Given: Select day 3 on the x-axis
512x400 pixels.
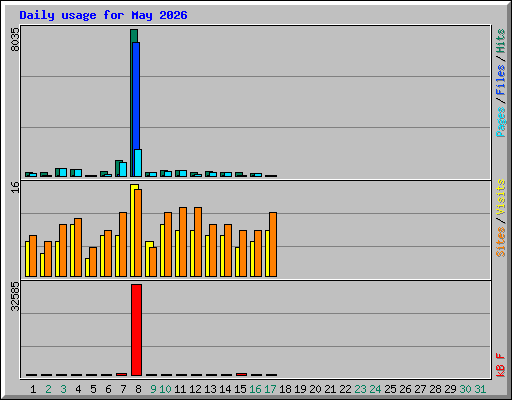Looking at the screenshot, I should click(63, 389).
